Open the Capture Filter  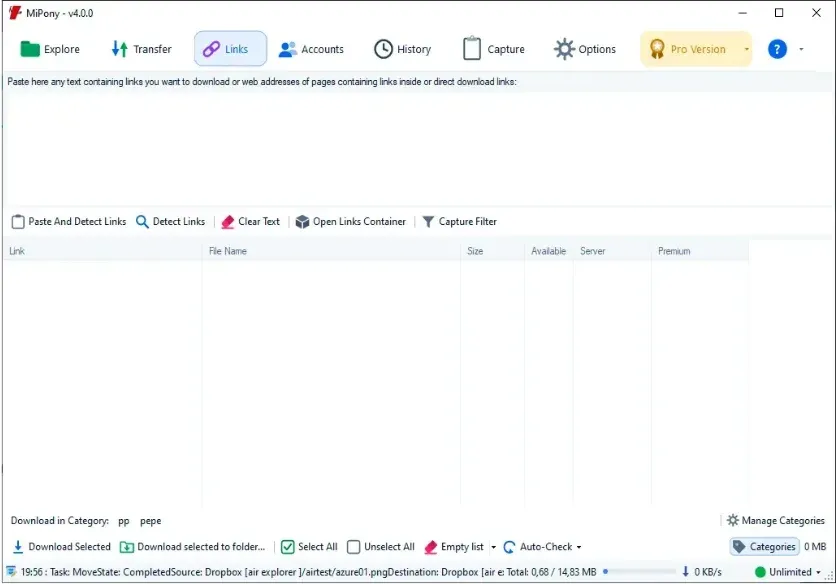459,221
